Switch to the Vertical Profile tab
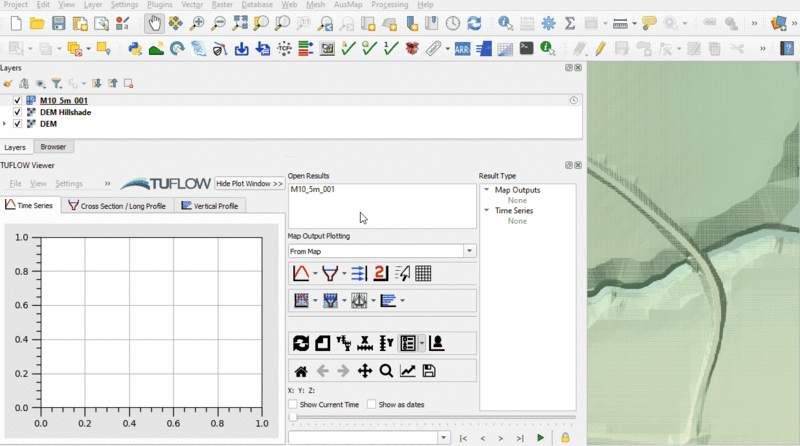 (210, 206)
